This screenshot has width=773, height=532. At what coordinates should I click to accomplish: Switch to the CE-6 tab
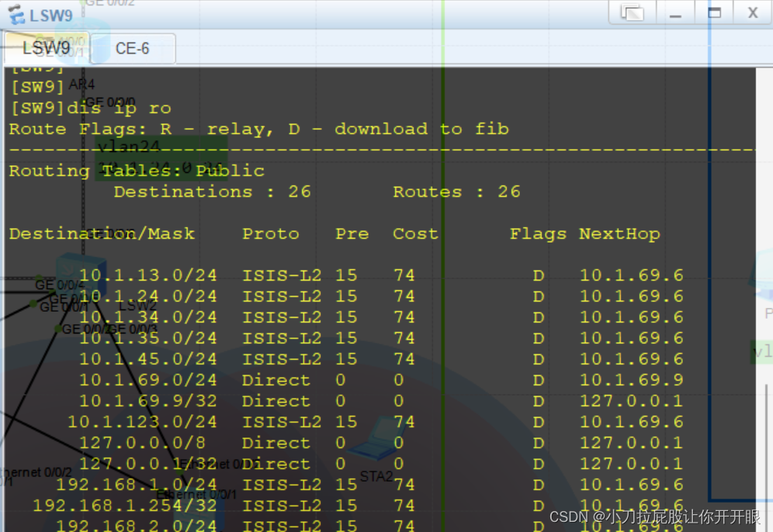[x=132, y=49]
